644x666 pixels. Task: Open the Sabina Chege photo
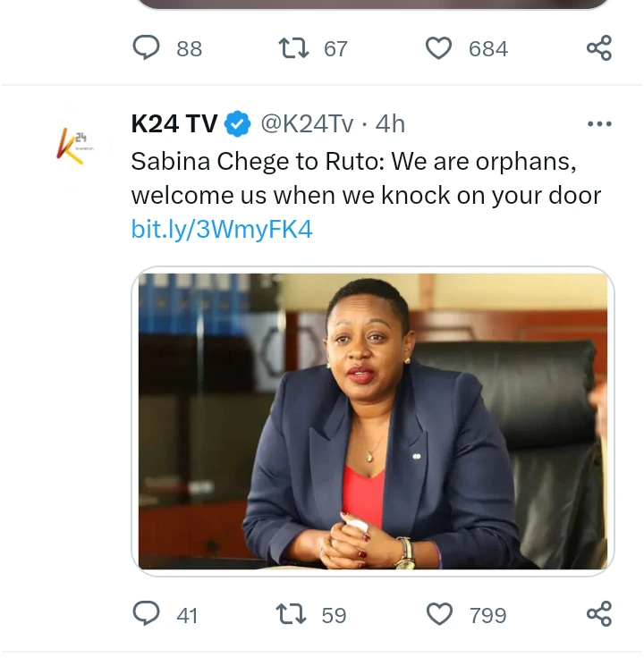click(373, 421)
